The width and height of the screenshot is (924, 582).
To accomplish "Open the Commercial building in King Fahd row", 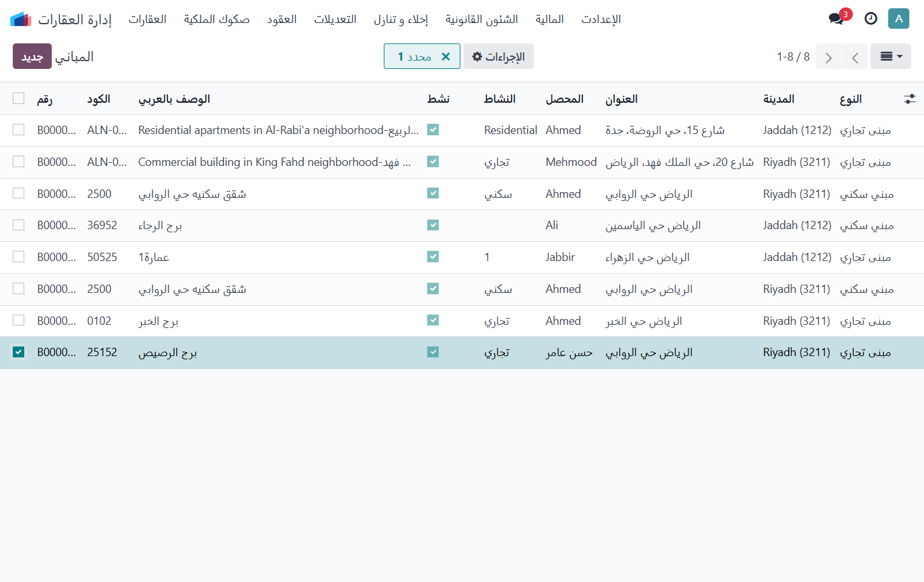I will click(462, 162).
